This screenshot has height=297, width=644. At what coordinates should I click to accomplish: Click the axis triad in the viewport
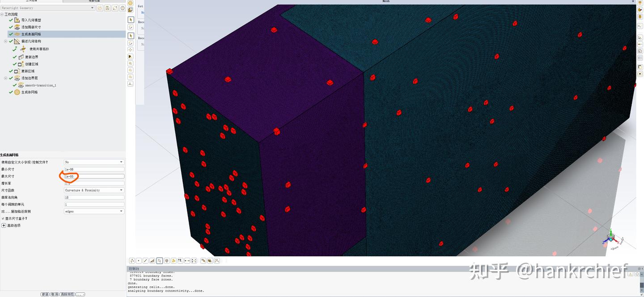611,238
